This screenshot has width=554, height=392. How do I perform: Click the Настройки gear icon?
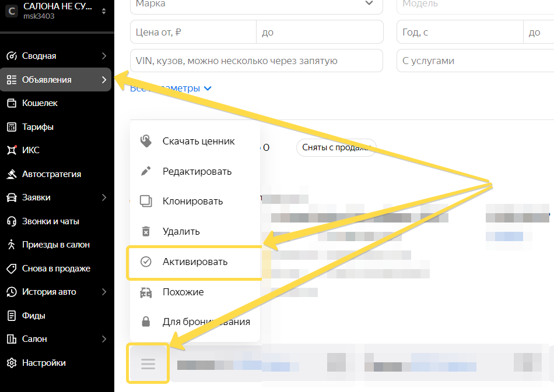coord(11,363)
